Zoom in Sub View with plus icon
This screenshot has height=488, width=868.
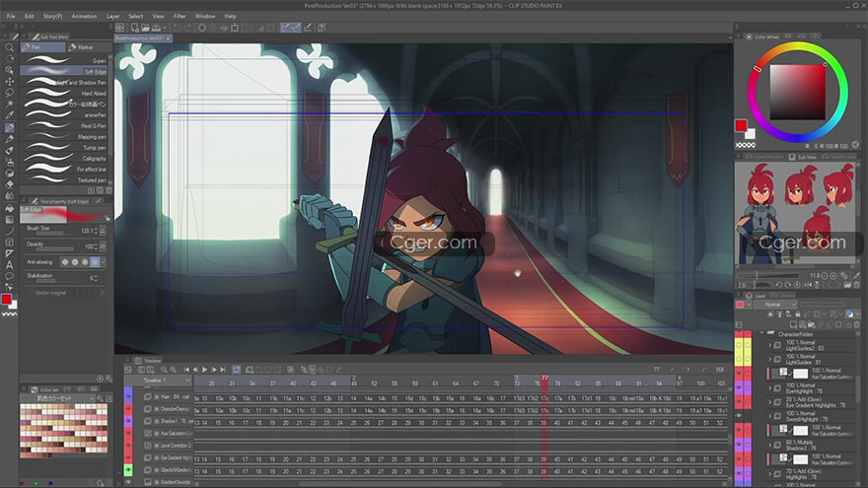[833, 275]
